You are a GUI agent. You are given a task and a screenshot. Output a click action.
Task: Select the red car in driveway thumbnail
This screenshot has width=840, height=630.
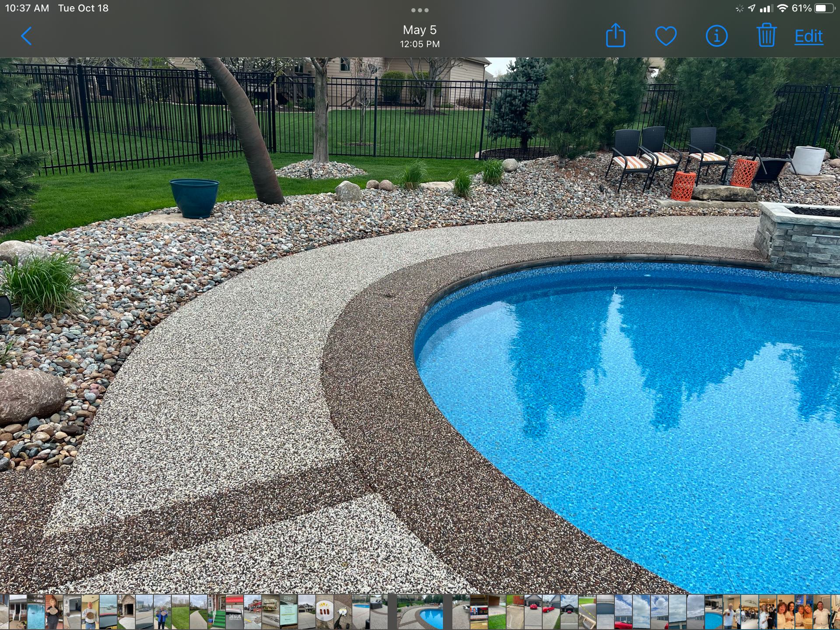click(x=533, y=612)
